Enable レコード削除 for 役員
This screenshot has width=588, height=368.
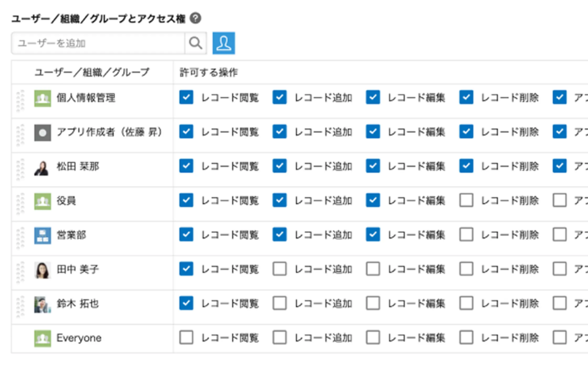point(467,200)
